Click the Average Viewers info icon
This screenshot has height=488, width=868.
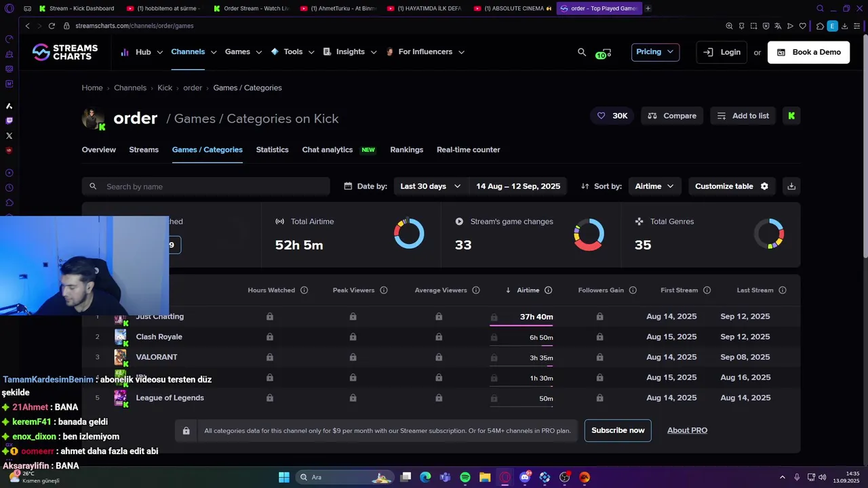(476, 290)
